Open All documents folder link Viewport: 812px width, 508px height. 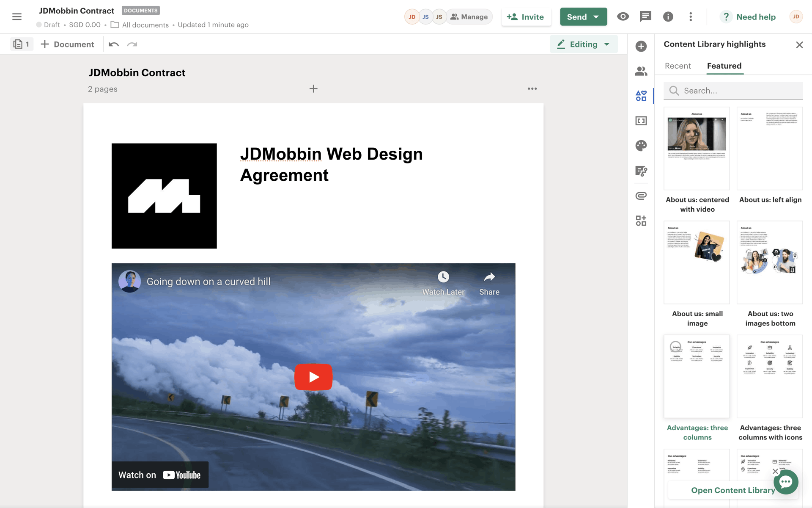[140, 25]
